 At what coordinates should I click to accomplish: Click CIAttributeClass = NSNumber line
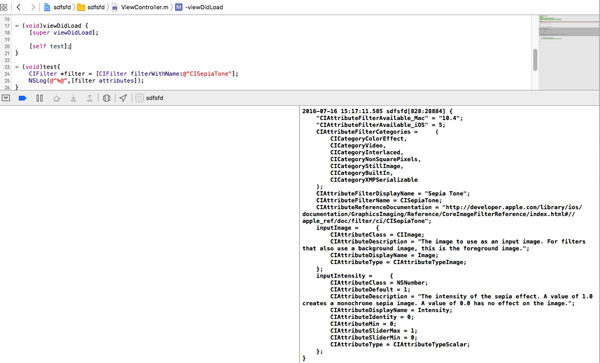[x=379, y=283]
